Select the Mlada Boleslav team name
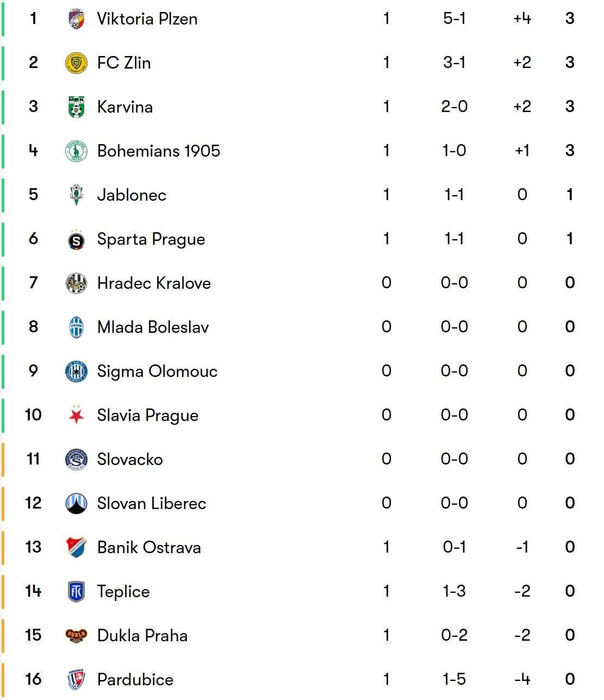Viewport: 604px width, 700px height. (x=153, y=327)
